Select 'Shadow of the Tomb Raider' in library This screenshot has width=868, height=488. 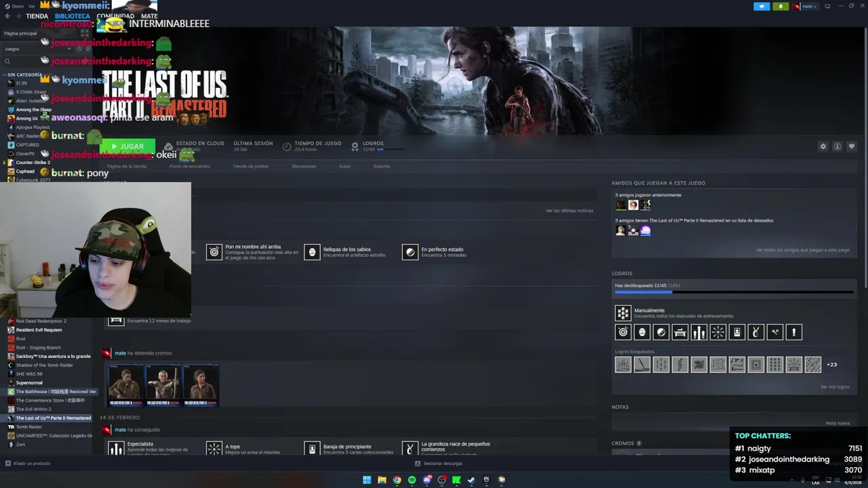44,365
